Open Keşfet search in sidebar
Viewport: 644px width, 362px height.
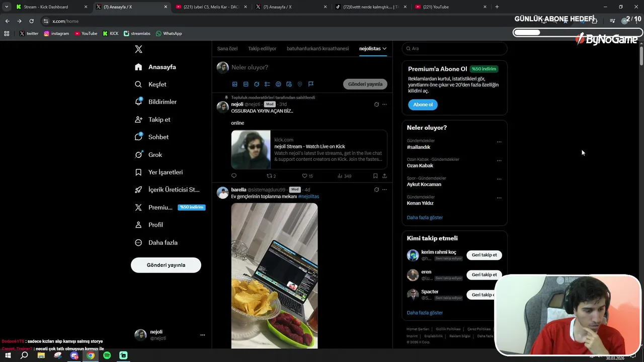pos(150,84)
